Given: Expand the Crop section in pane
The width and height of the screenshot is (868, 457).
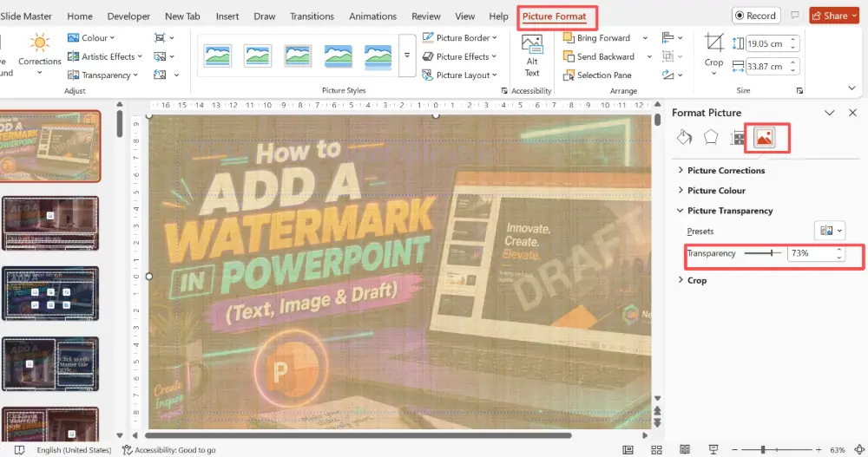Looking at the screenshot, I should coord(692,280).
